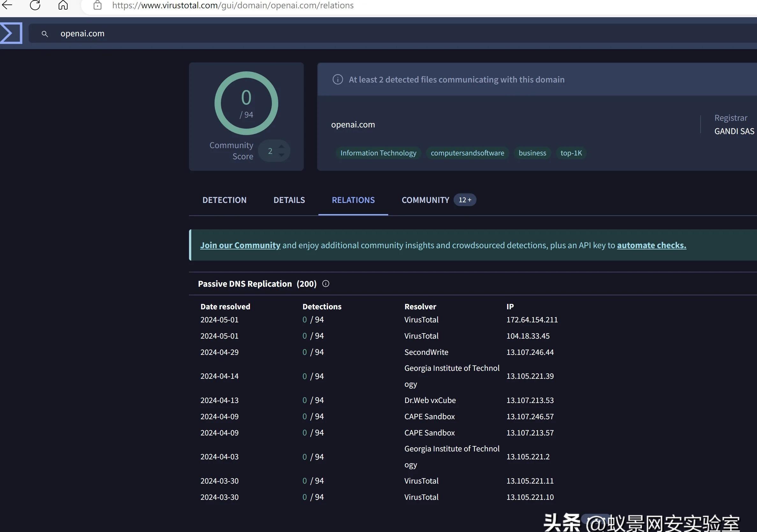View site lock info icon

(x=97, y=5)
